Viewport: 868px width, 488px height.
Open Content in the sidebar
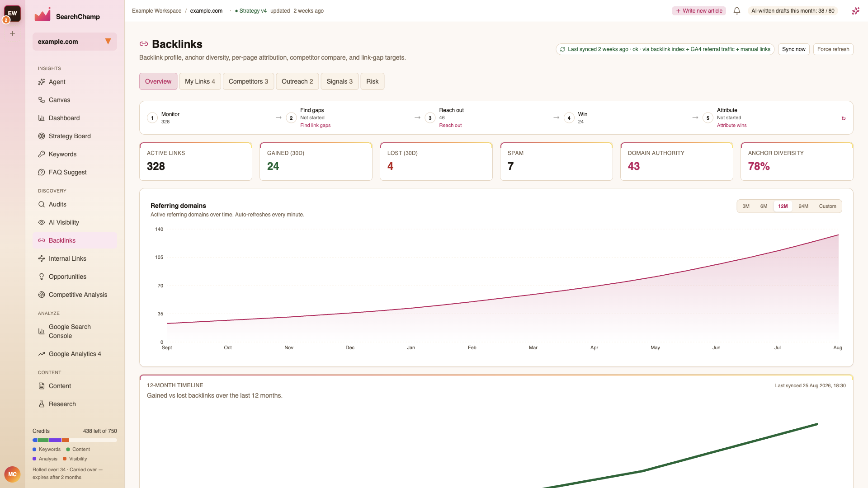pyautogui.click(x=75, y=386)
